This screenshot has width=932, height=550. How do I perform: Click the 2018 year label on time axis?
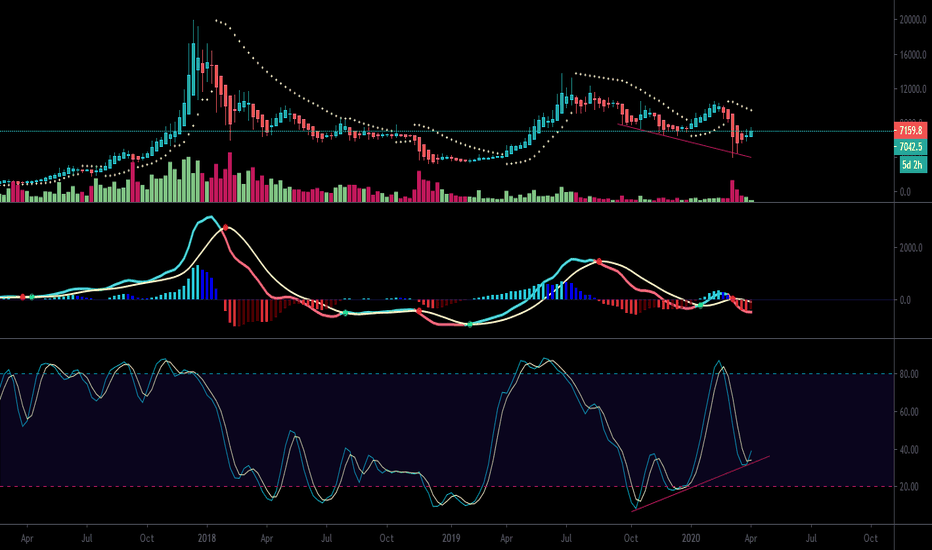tap(207, 538)
